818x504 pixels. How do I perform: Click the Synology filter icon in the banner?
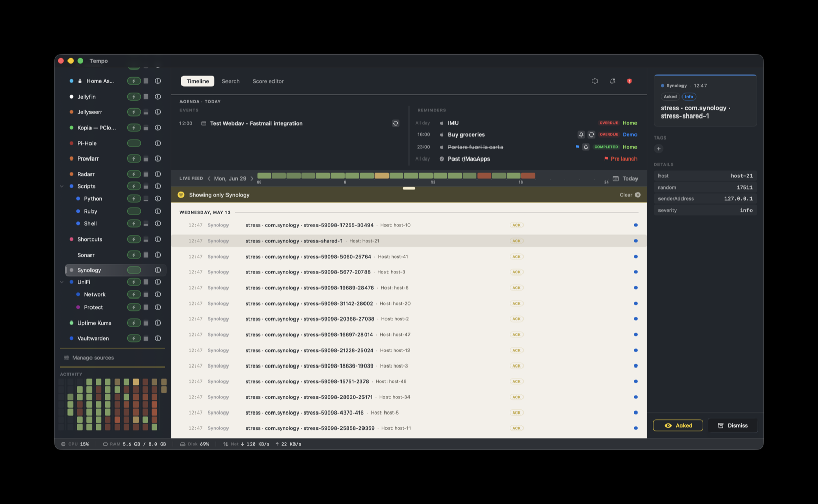tap(181, 195)
